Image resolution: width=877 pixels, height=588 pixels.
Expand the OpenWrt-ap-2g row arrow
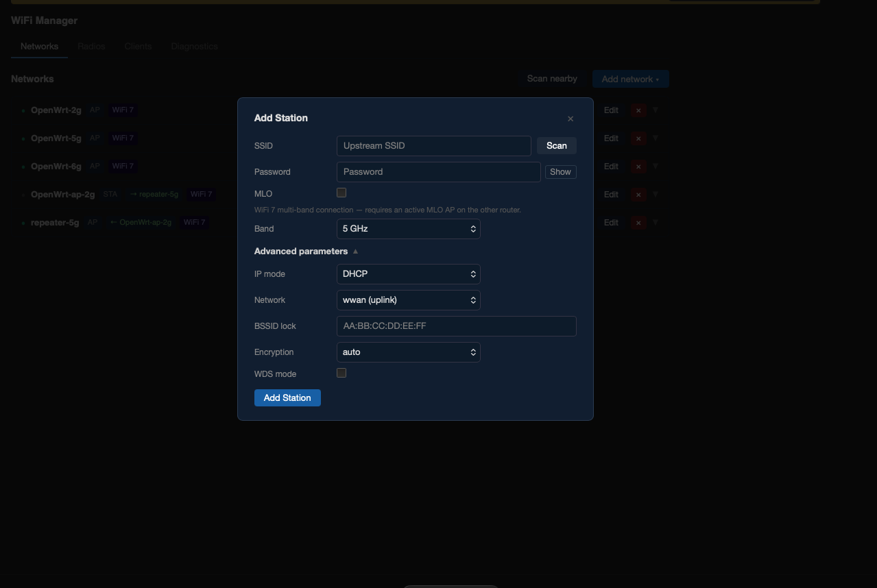click(x=656, y=194)
